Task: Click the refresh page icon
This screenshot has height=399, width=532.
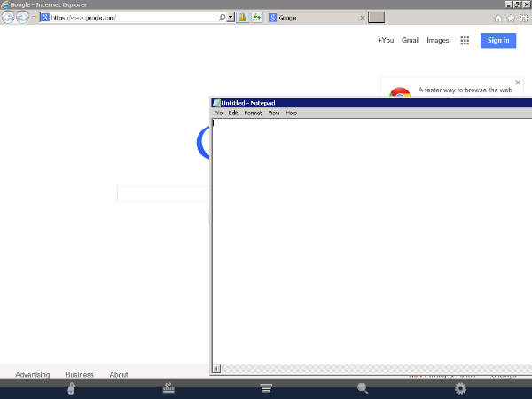Action: pyautogui.click(x=256, y=17)
